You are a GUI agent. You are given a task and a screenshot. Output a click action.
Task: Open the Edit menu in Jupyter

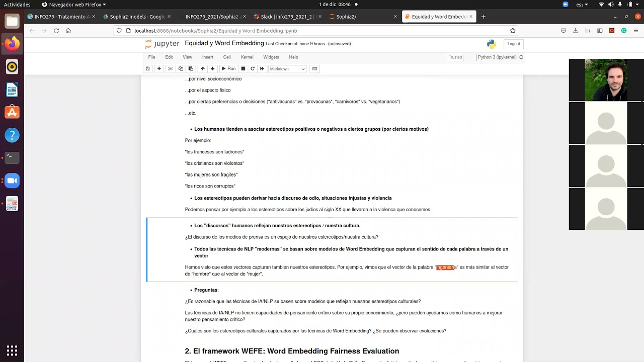169,57
